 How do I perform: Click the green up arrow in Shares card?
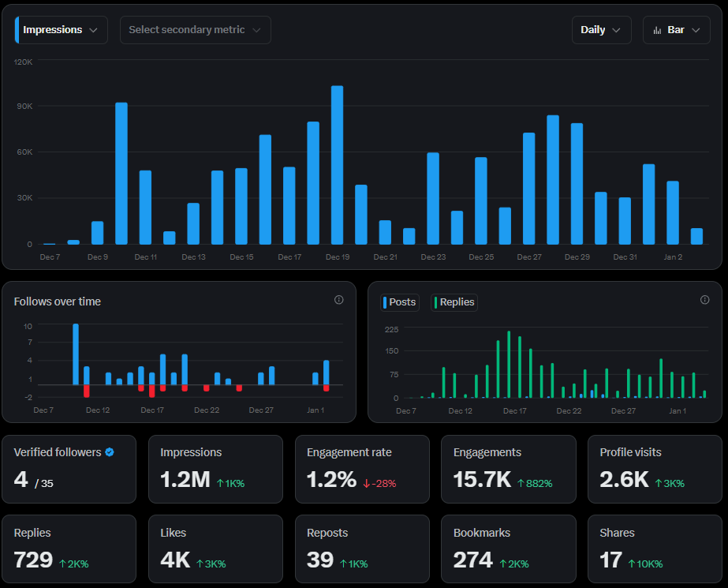[632, 564]
